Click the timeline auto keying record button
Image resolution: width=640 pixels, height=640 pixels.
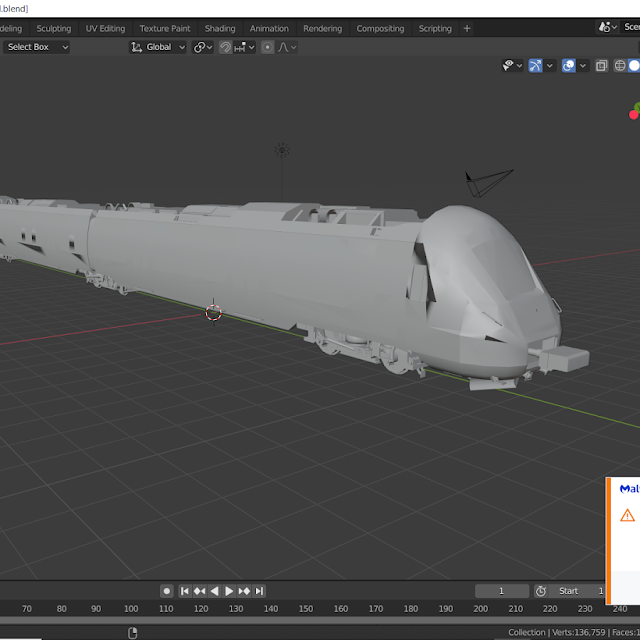click(167, 591)
